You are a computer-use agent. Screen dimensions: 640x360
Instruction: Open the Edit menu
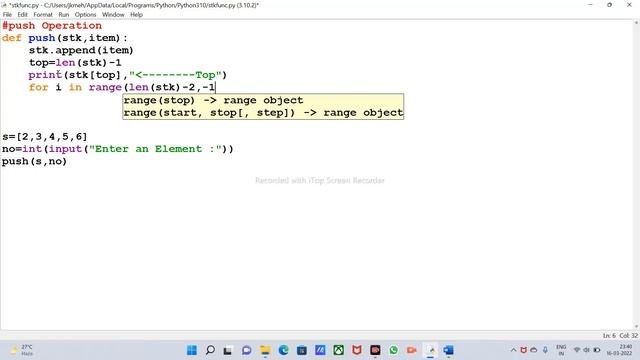coord(22,15)
